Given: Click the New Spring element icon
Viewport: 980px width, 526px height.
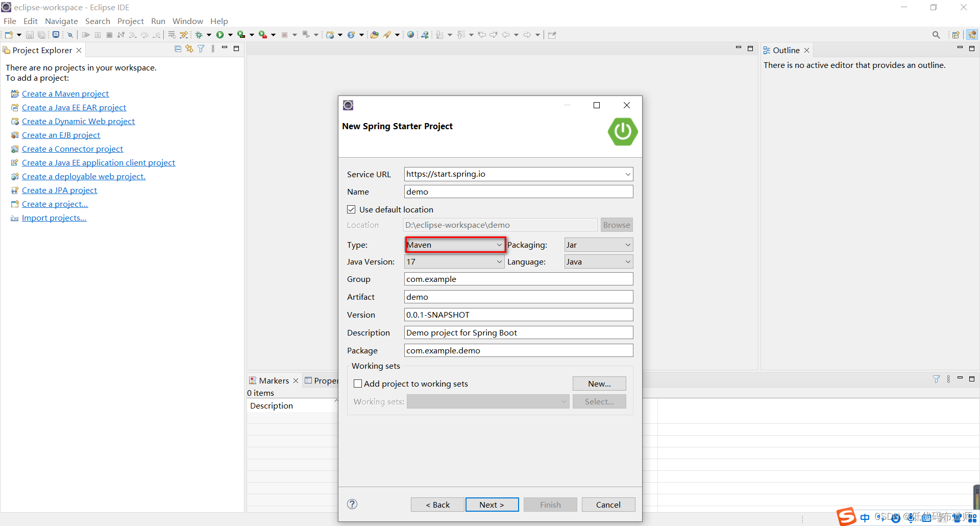Looking at the screenshot, I should click(351, 35).
